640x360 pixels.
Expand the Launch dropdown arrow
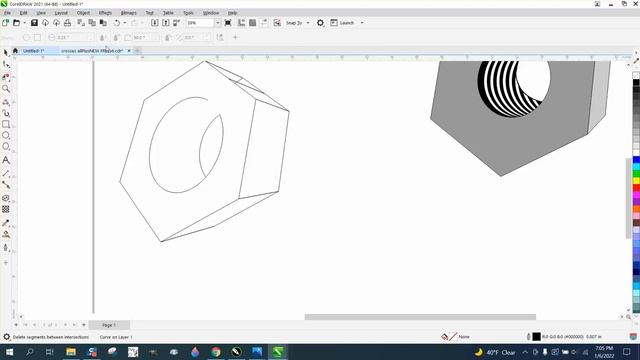(362, 23)
